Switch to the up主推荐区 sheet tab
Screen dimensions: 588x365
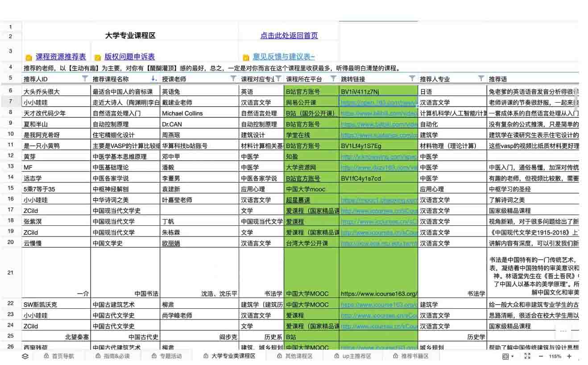(x=352, y=356)
